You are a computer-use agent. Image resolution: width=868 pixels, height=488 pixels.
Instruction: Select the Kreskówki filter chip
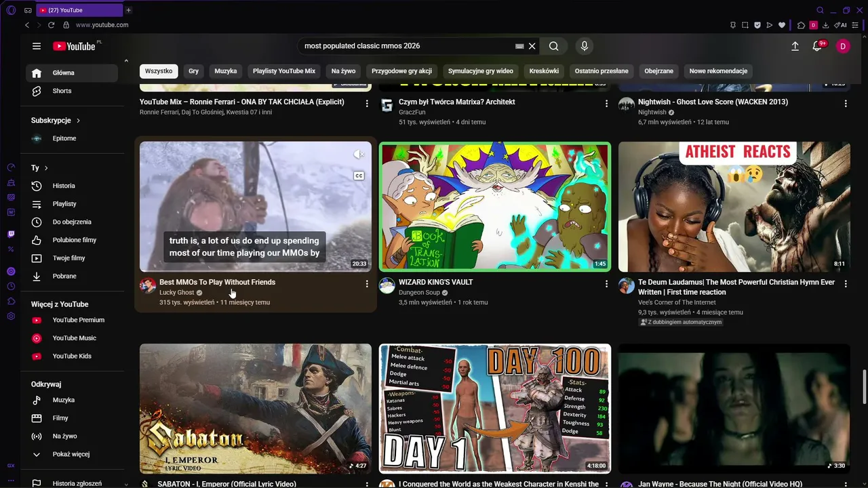pyautogui.click(x=545, y=71)
